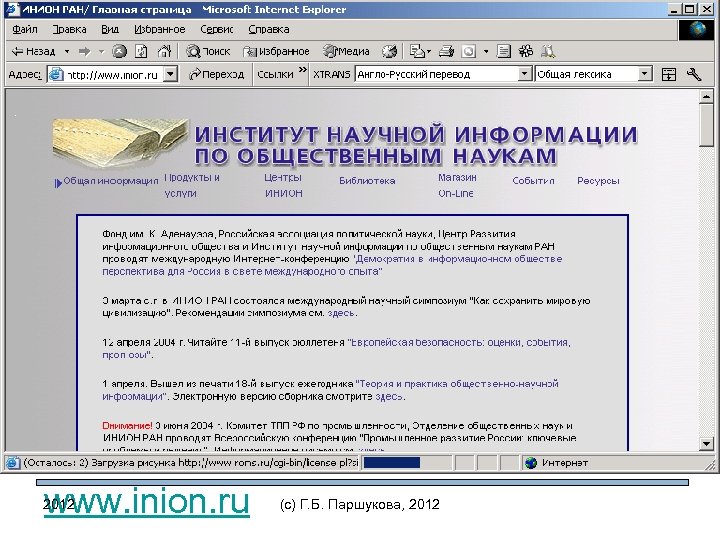720x540 pixels.
Task: Click the vertical scrollbar thumb
Action: click(706, 125)
